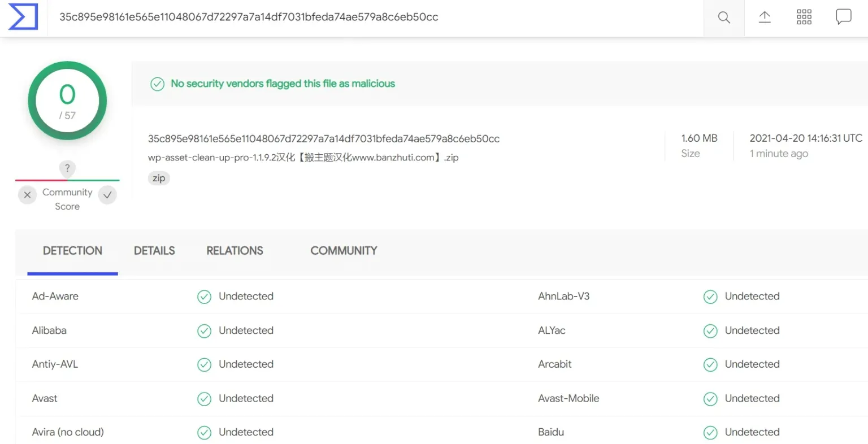Click Alibaba undetected check icon
This screenshot has width=868, height=444.
pyautogui.click(x=204, y=331)
